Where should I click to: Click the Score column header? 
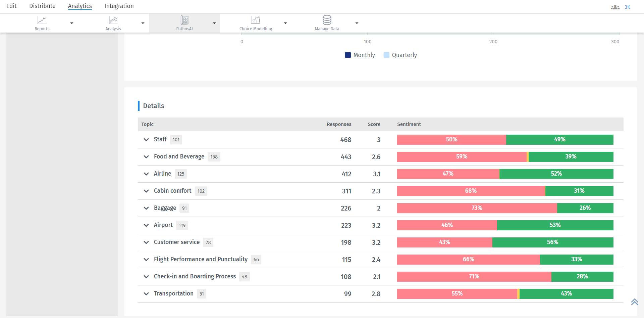374,124
